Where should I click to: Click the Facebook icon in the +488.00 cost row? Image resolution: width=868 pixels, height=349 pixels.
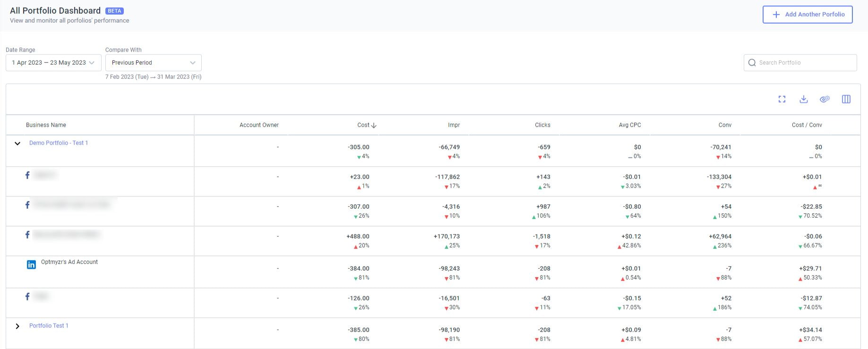pos(27,235)
